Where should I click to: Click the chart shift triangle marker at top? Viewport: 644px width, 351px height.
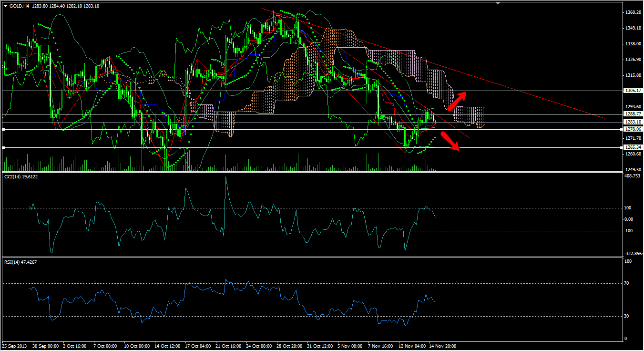[498, 3]
